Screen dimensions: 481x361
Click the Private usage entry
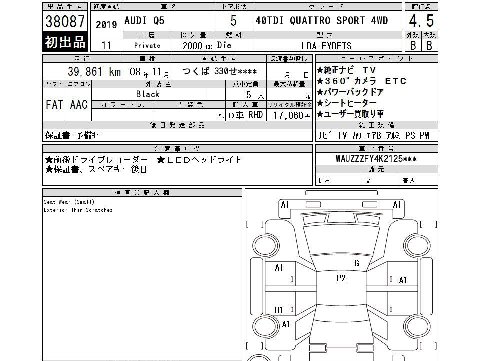coord(147,45)
